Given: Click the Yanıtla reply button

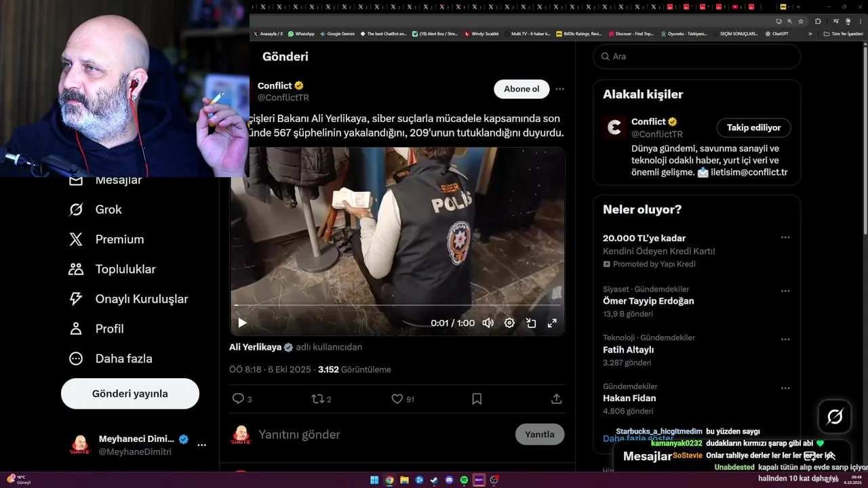Looking at the screenshot, I should (540, 434).
